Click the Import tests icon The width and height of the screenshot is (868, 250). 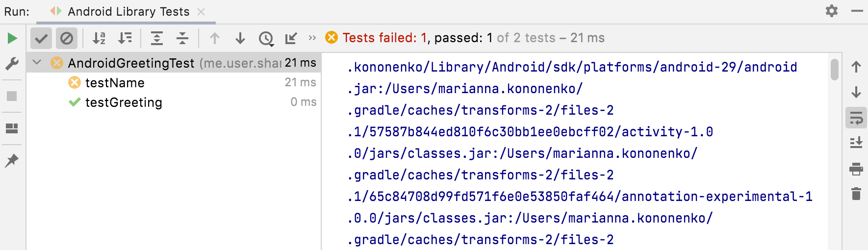point(291,38)
